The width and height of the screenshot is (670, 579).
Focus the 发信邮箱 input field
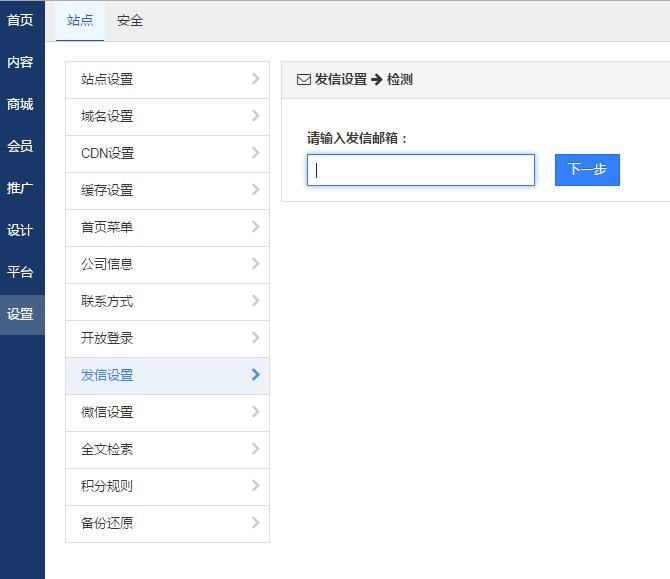421,170
